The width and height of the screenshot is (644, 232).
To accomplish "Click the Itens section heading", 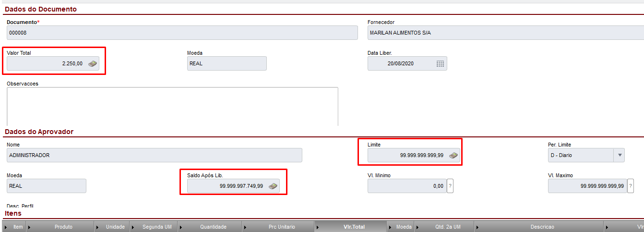I will pyautogui.click(x=13, y=213).
